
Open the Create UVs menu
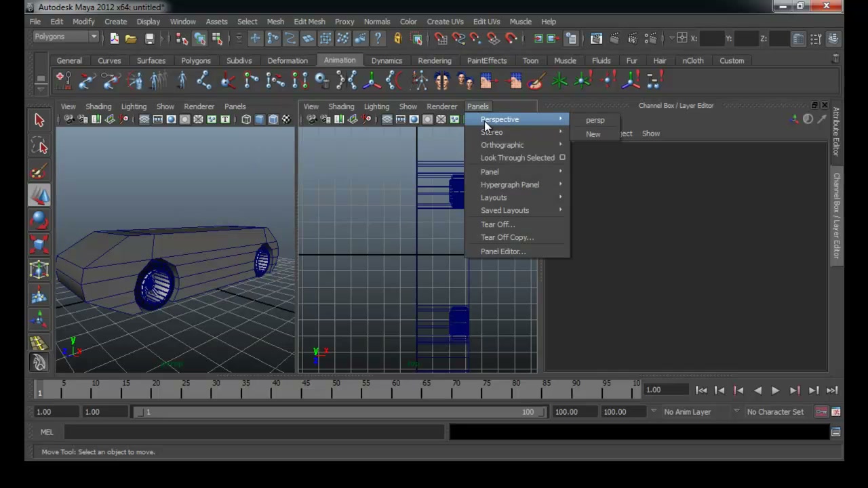click(445, 22)
